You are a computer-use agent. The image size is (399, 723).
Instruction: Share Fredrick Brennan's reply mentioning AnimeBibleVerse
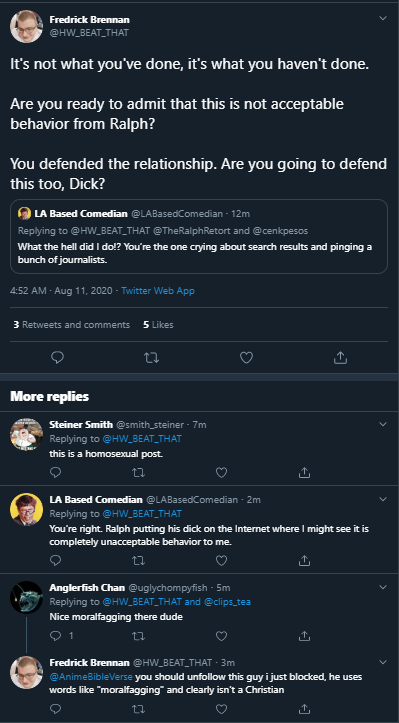point(304,708)
